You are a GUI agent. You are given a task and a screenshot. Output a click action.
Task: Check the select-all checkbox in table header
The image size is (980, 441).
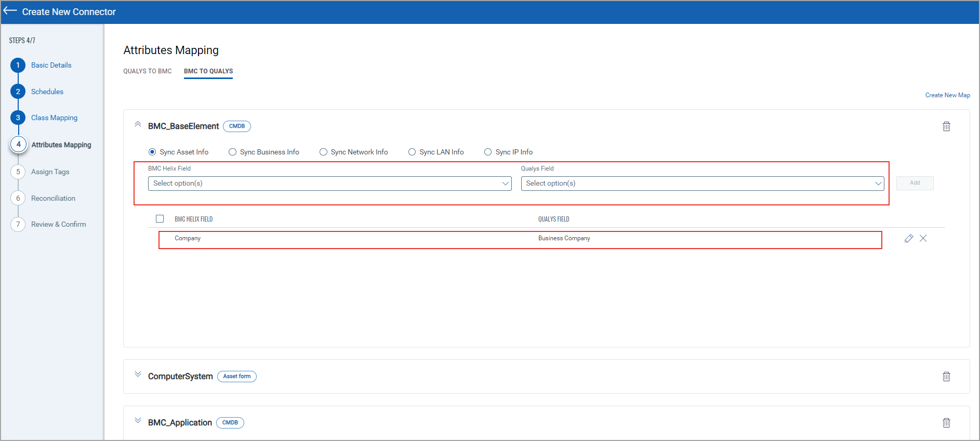coord(160,219)
